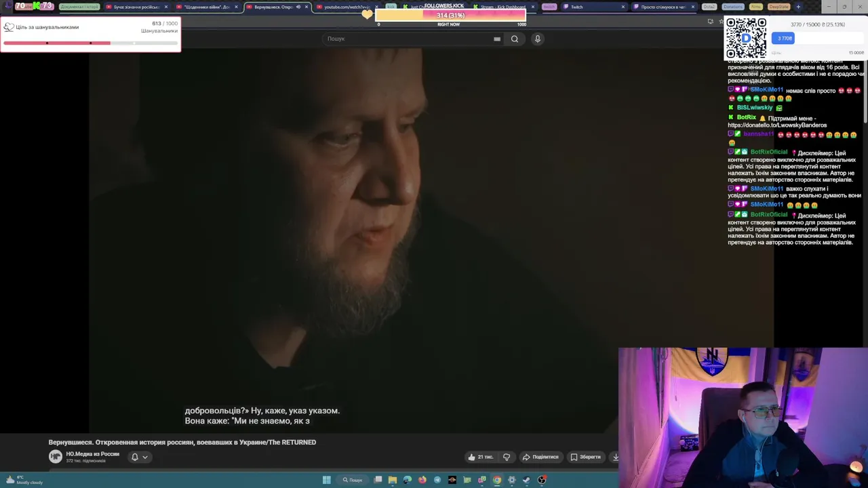868x488 pixels.
Task: Click the donation QR code
Action: point(746,39)
